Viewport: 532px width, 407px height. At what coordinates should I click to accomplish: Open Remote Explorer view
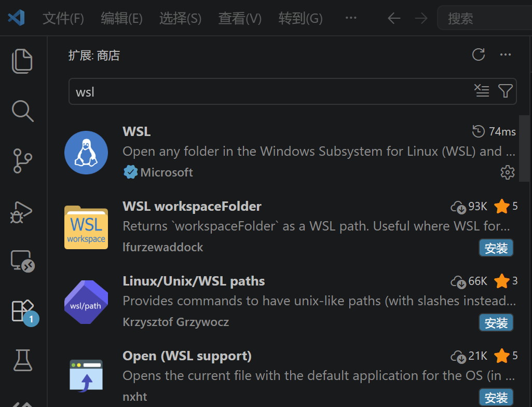pyautogui.click(x=23, y=261)
